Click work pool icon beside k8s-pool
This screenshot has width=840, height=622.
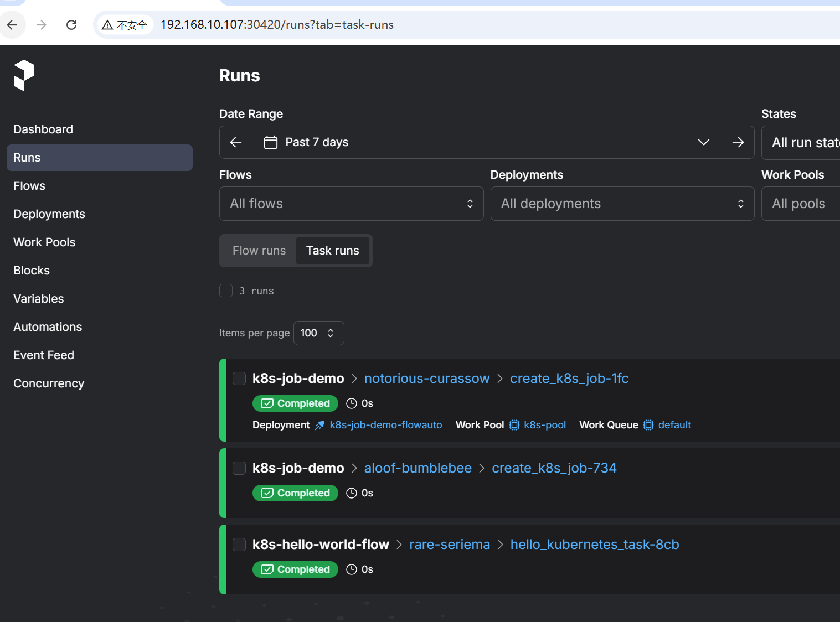(514, 425)
